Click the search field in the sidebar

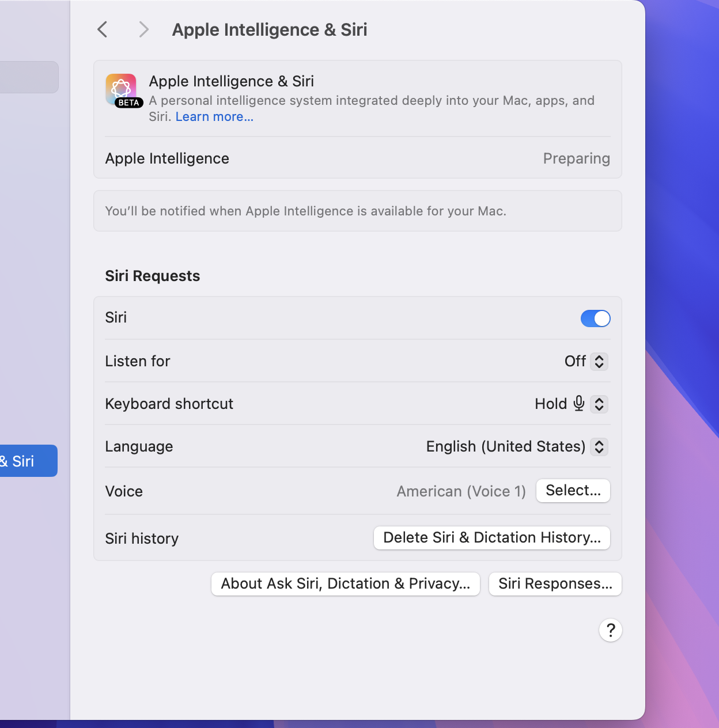[x=29, y=77]
